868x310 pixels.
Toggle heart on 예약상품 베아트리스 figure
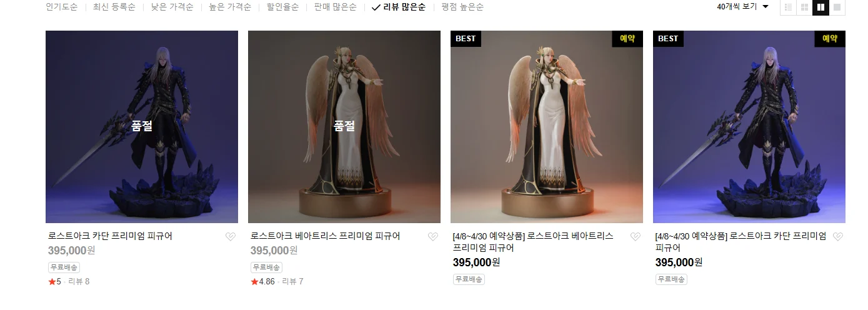tap(636, 237)
